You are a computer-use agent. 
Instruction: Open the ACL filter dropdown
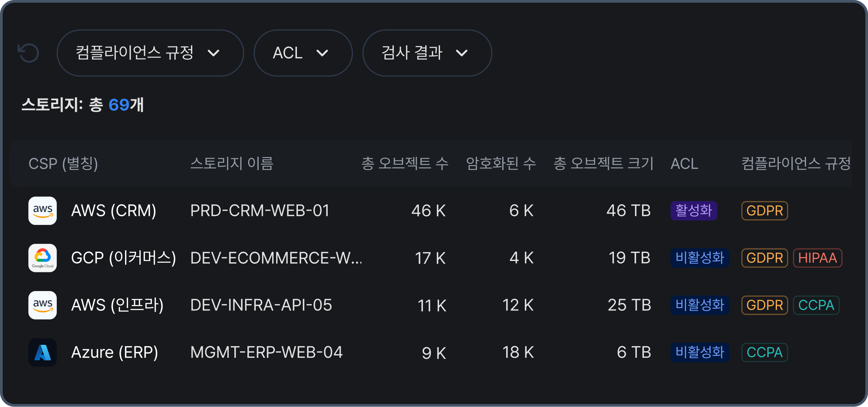303,53
